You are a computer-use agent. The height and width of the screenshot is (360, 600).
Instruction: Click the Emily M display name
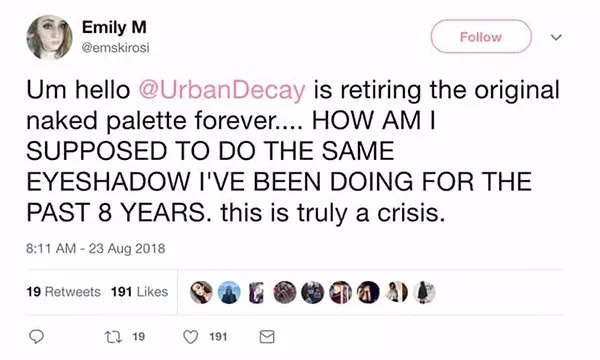pyautogui.click(x=114, y=27)
